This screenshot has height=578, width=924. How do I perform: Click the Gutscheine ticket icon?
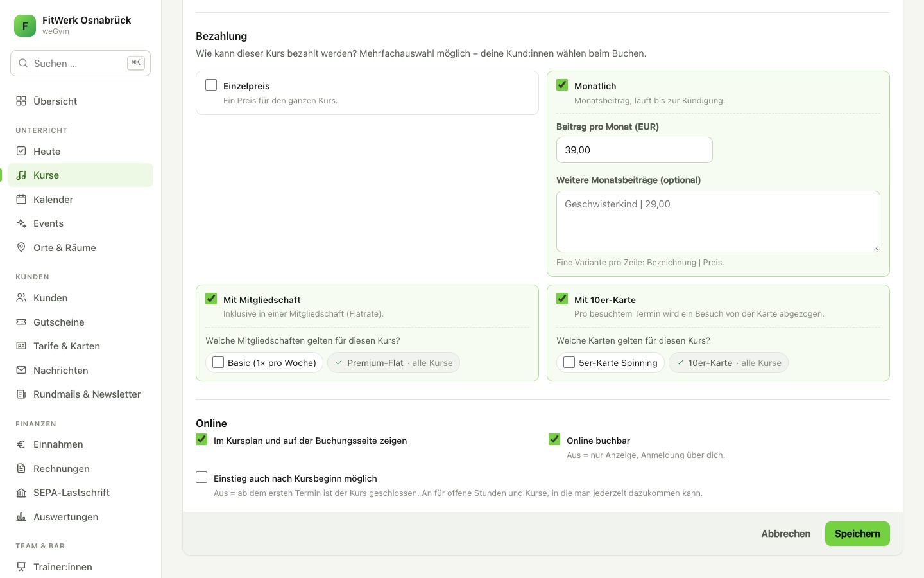click(21, 322)
